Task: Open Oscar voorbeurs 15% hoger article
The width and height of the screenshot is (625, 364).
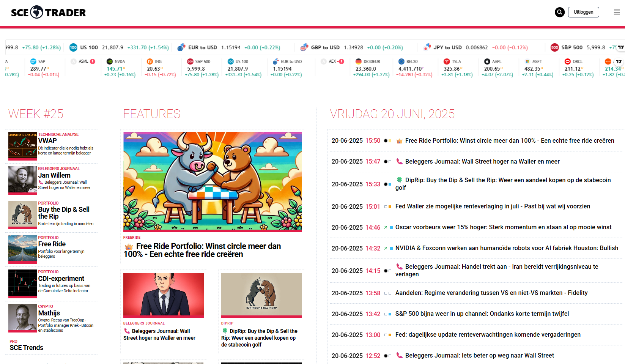Action: (x=503, y=227)
